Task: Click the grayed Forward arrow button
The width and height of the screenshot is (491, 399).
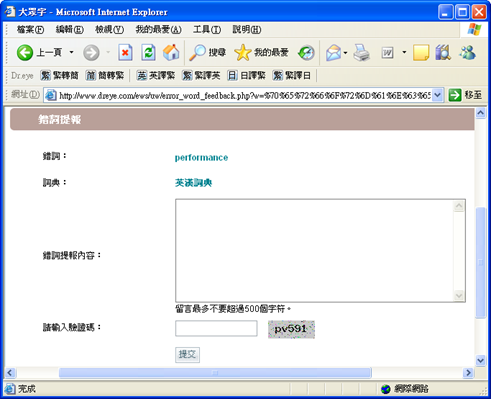Action: (91, 53)
